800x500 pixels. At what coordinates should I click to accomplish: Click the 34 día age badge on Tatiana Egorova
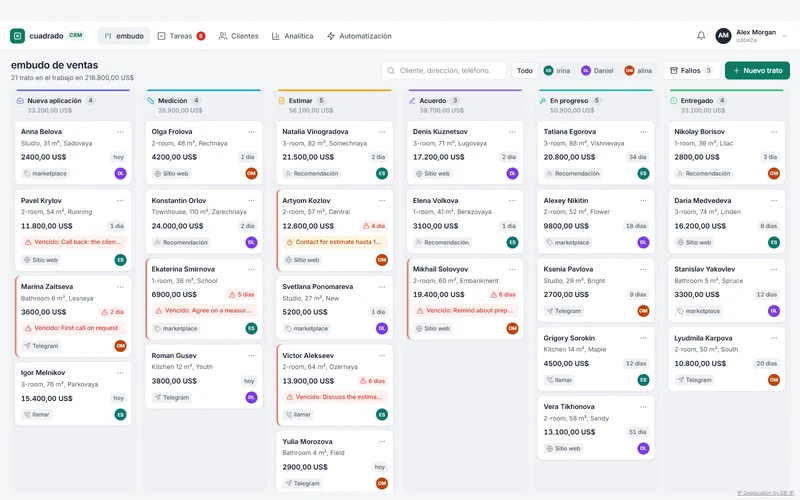[x=637, y=157]
